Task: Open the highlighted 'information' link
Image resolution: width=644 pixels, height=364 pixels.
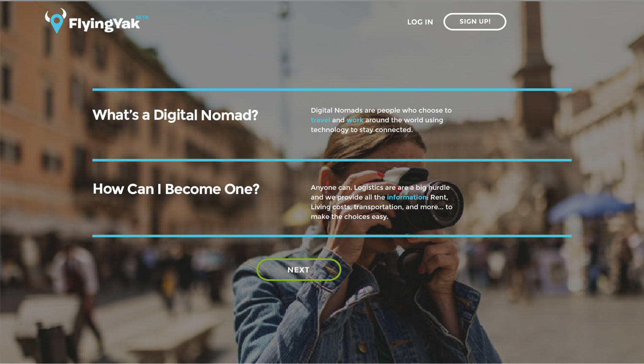Action: point(407,197)
